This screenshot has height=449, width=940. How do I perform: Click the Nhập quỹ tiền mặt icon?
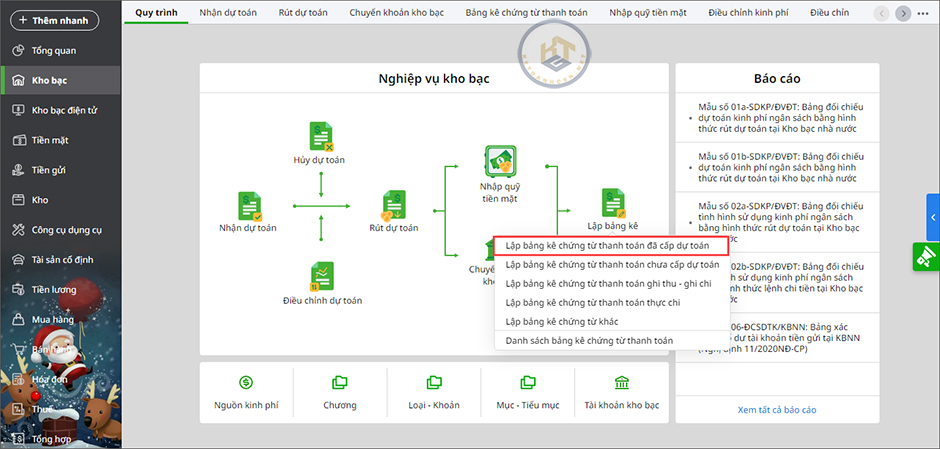point(500,161)
